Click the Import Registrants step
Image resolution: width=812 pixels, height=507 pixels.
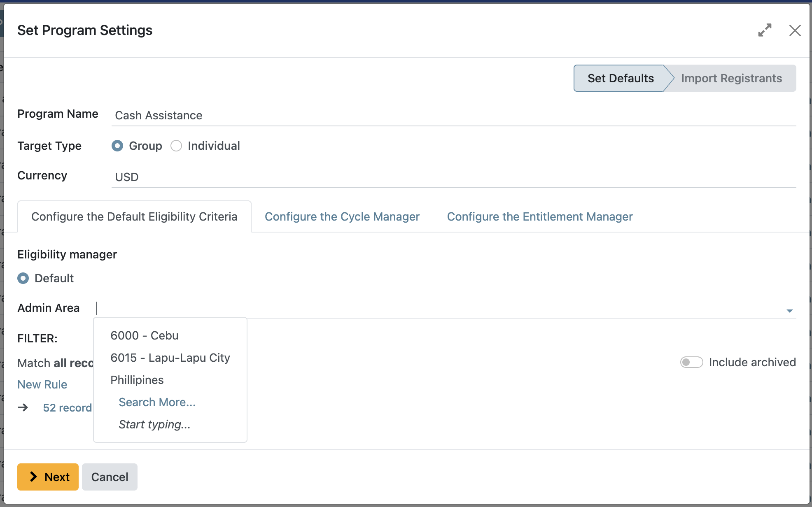[732, 78]
